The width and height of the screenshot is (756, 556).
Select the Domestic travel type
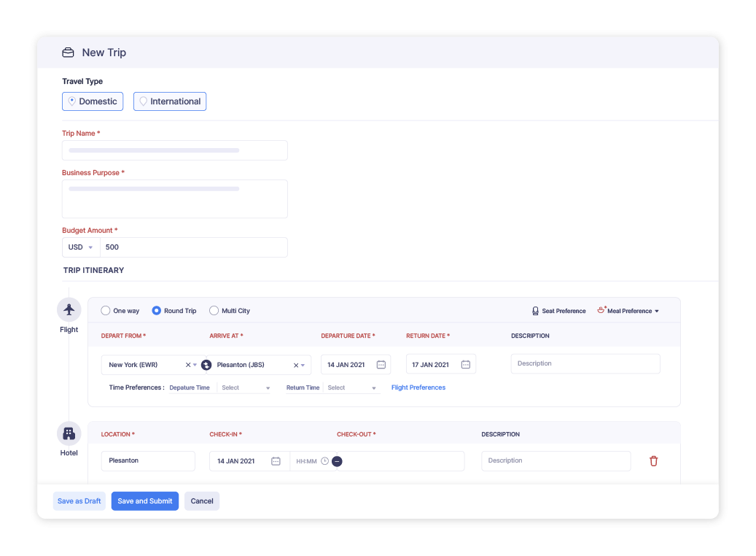(93, 101)
